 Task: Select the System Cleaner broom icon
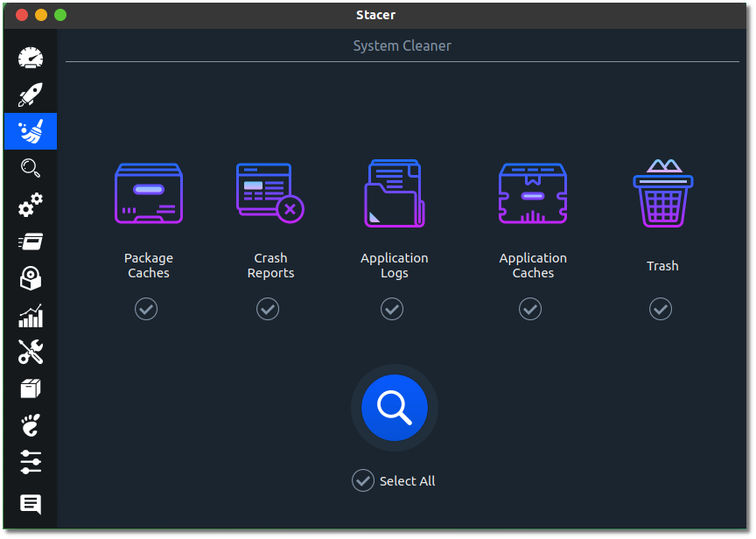30,131
